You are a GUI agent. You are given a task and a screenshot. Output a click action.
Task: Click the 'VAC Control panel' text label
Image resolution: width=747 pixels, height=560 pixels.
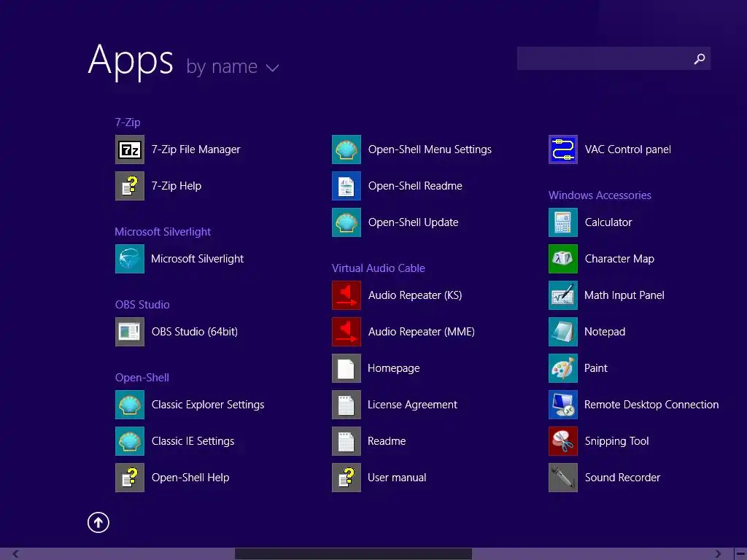[628, 149]
